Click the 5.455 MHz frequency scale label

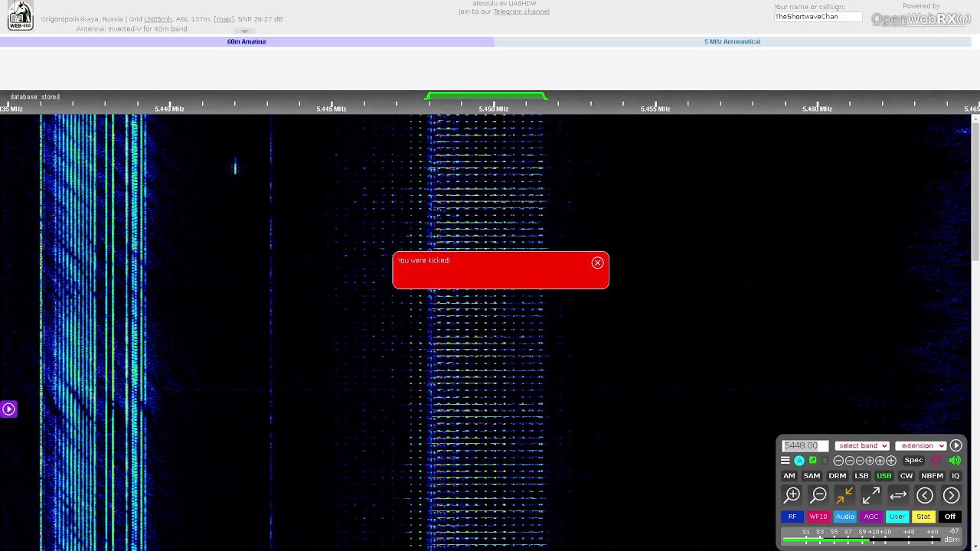pyautogui.click(x=655, y=109)
